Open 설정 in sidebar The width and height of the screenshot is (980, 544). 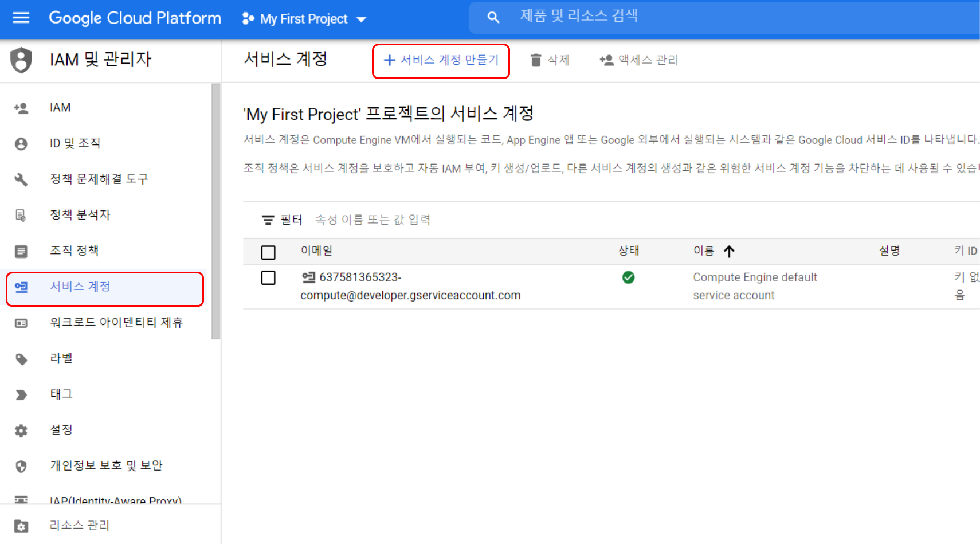(106, 430)
